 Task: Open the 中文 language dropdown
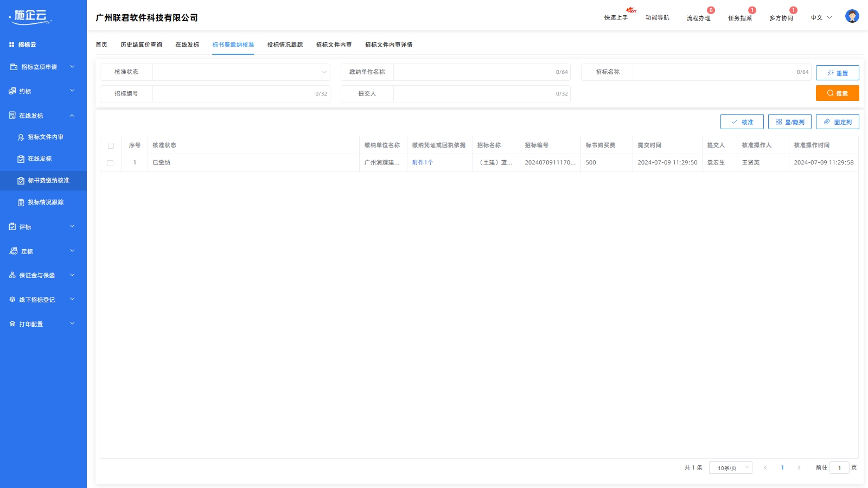pyautogui.click(x=821, y=18)
